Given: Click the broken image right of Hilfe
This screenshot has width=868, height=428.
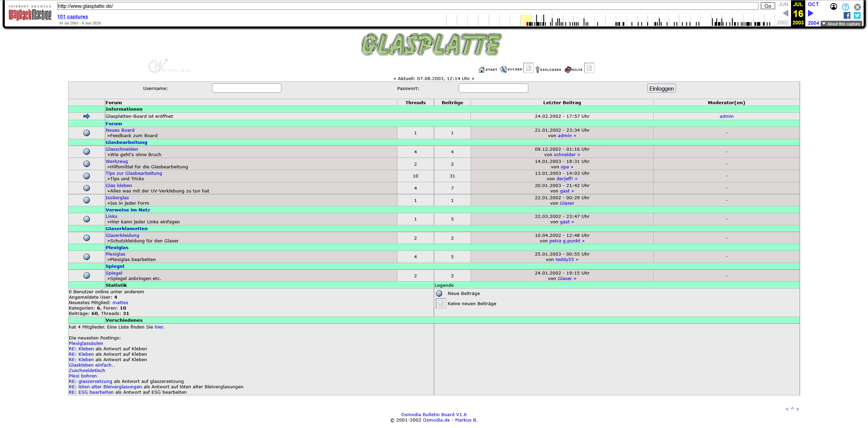Looking at the screenshot, I should tap(589, 68).
